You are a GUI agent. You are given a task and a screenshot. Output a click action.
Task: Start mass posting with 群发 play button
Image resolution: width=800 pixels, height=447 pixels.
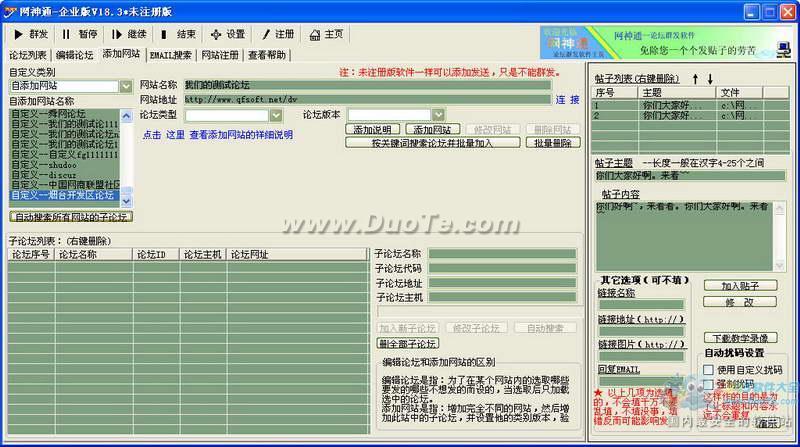pyautogui.click(x=31, y=34)
